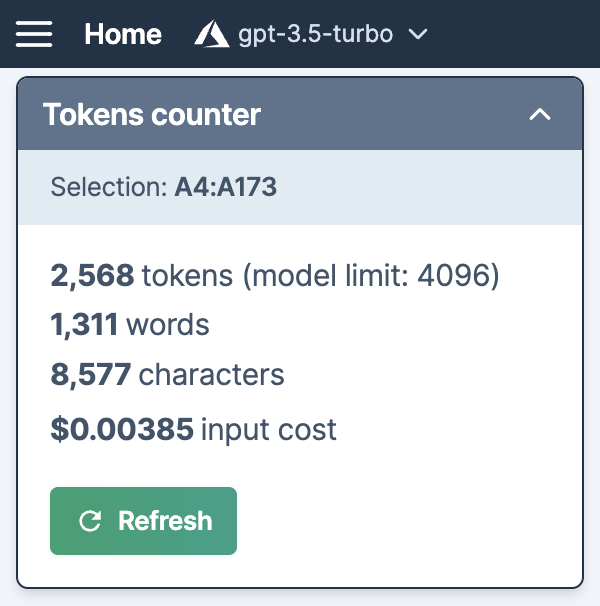
Task: Go to the Home page
Action: click(x=123, y=34)
